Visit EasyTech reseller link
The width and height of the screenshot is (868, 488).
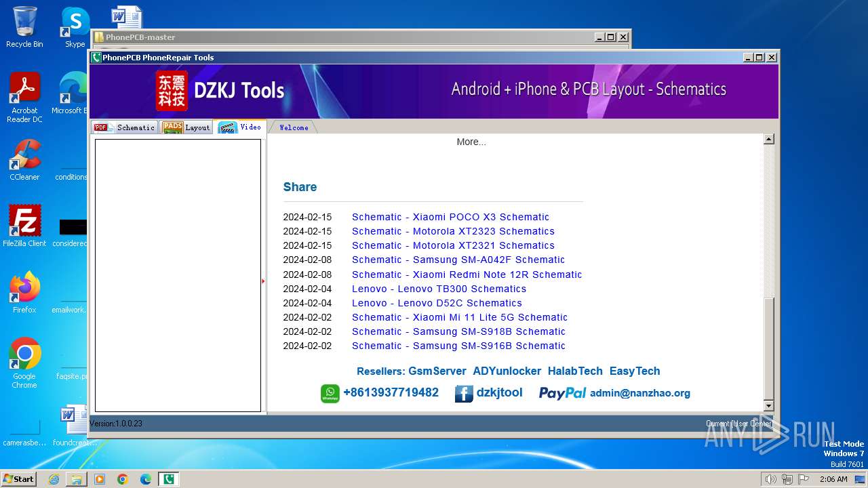[x=635, y=371]
